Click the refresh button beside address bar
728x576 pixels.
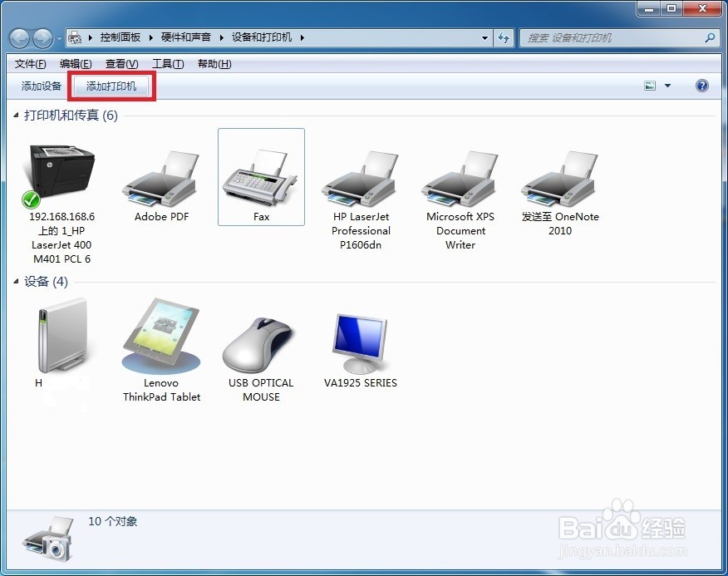click(x=504, y=37)
